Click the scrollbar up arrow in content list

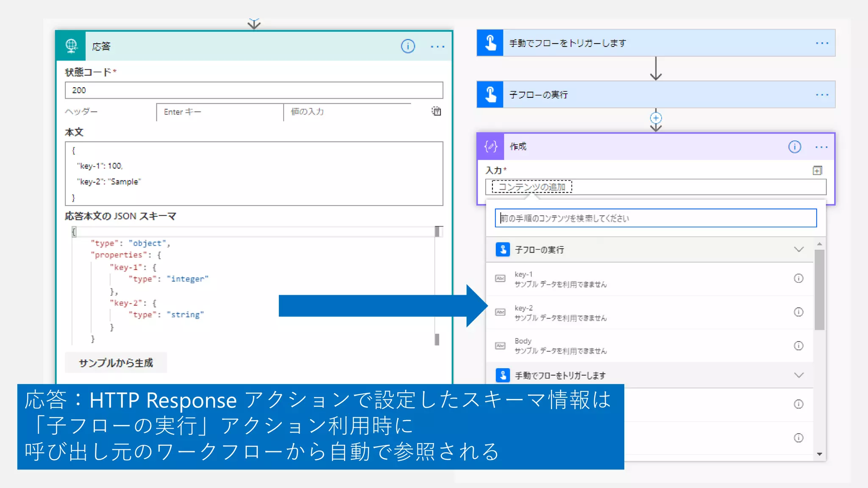click(819, 244)
